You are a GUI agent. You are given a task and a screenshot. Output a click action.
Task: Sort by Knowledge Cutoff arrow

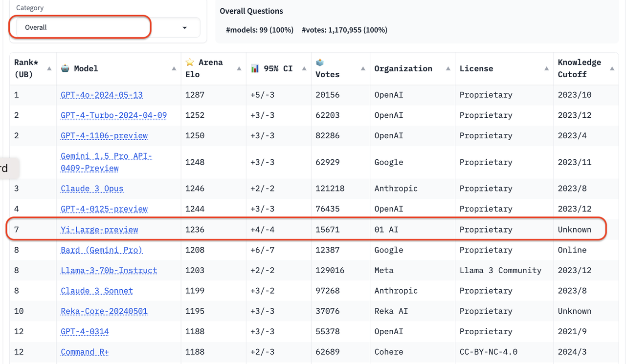coord(612,69)
